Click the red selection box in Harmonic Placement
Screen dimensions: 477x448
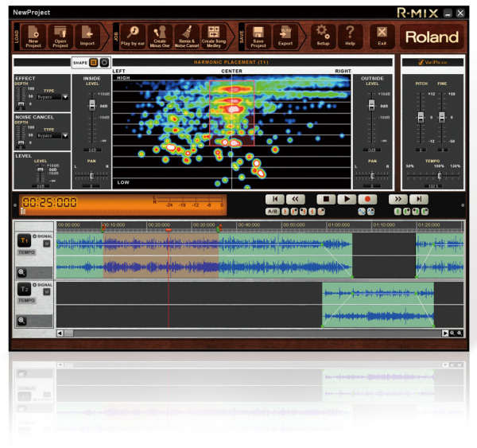tap(232, 113)
